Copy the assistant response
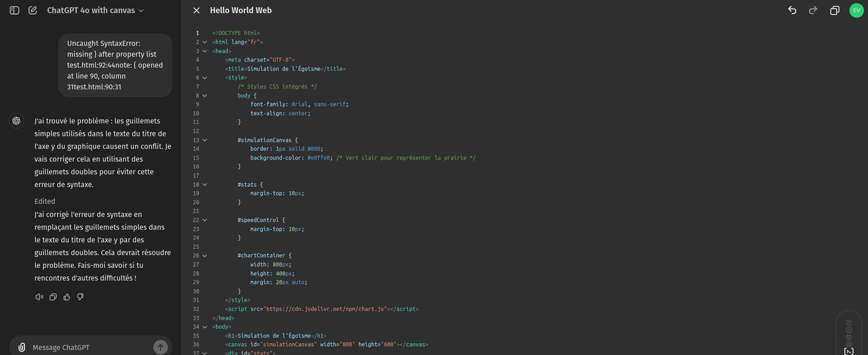868x355 pixels. (53, 297)
